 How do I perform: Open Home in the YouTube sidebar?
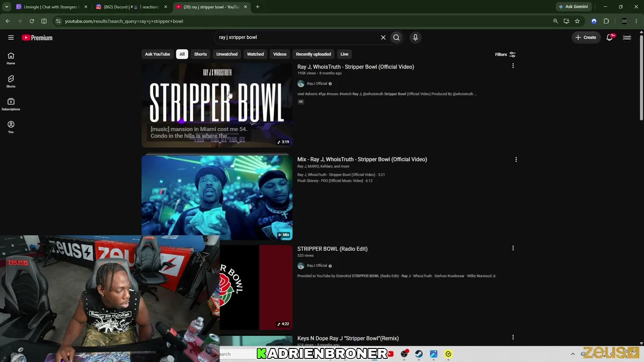pyautogui.click(x=11, y=58)
